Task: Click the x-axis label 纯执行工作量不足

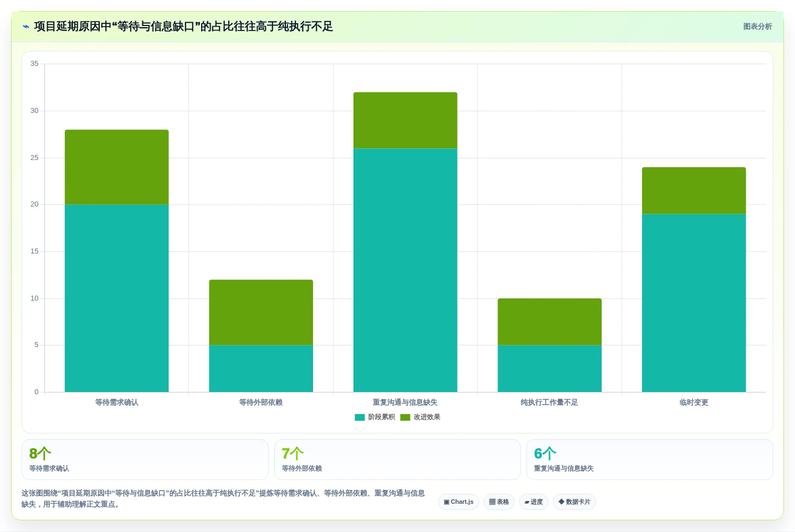Action: pos(550,402)
